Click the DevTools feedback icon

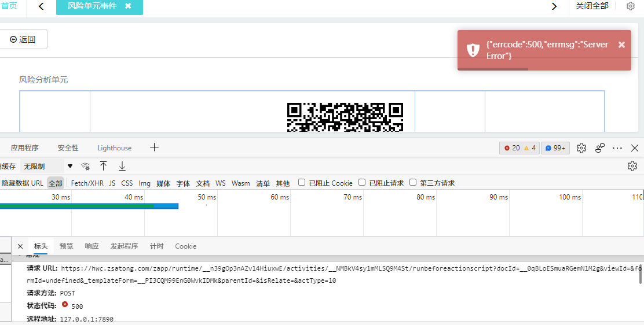(x=599, y=147)
